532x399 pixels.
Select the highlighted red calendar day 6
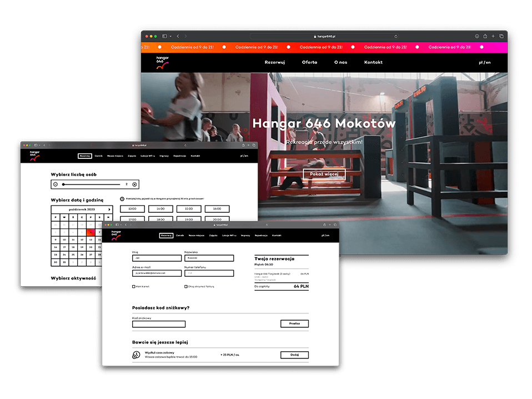click(91, 232)
